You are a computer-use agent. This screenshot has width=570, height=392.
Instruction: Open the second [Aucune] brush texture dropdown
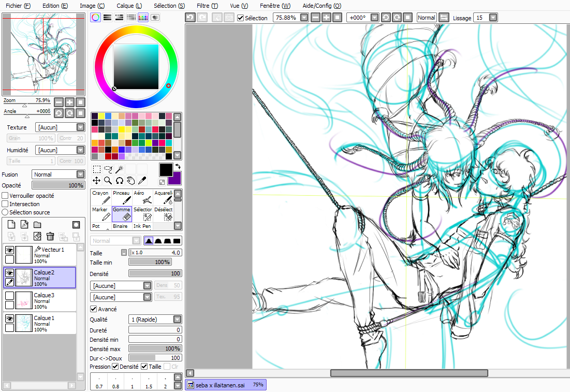point(147,297)
